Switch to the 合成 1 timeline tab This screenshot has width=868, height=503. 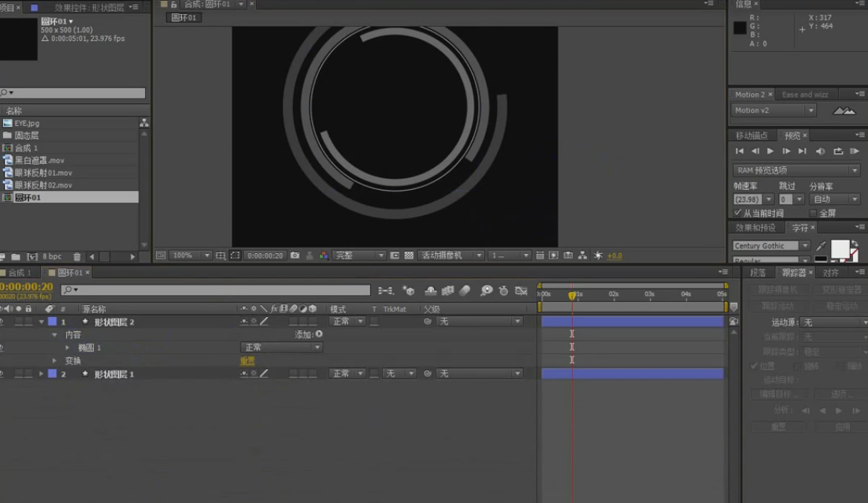coord(20,273)
